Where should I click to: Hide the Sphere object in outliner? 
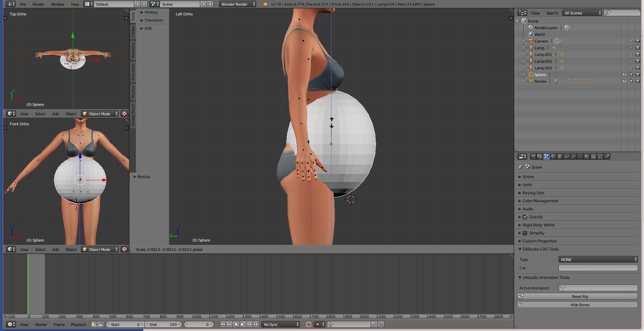click(624, 74)
